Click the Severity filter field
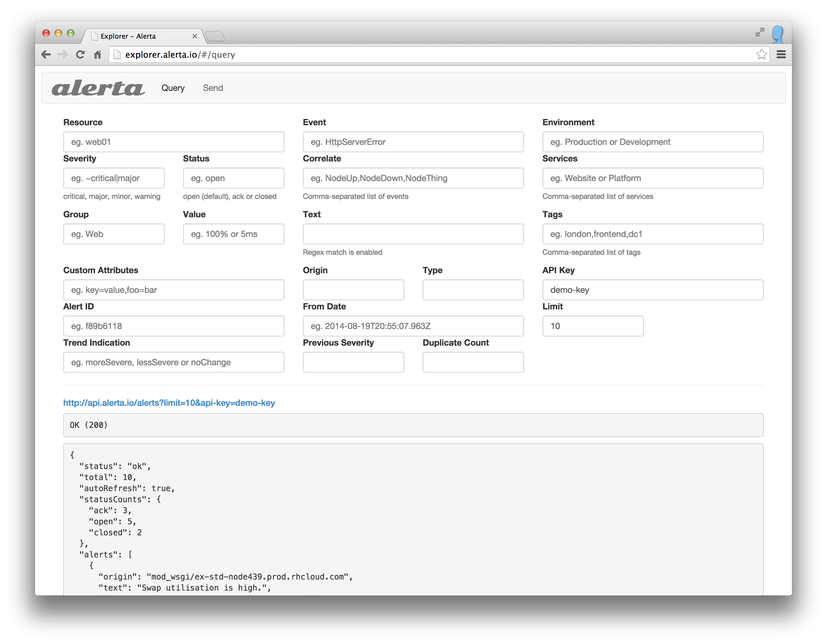The width and height of the screenshot is (827, 644). 114,178
